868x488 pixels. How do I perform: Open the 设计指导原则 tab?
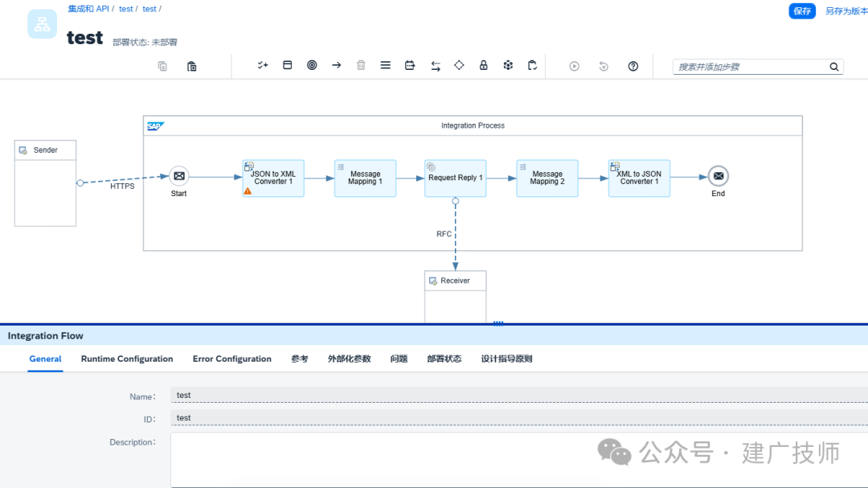coord(506,359)
